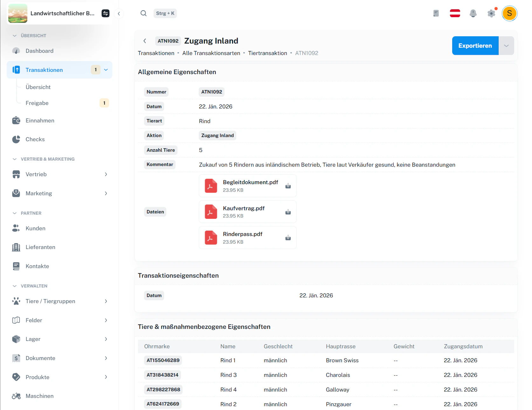Click the farm logo thumbnail
Viewport: 532px width, 410px height.
pyautogui.click(x=18, y=13)
